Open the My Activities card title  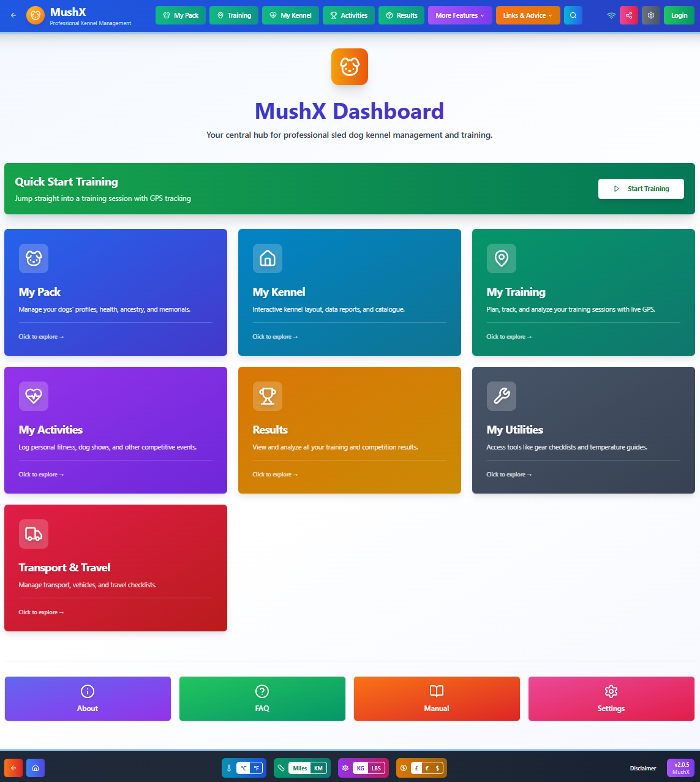click(x=51, y=430)
